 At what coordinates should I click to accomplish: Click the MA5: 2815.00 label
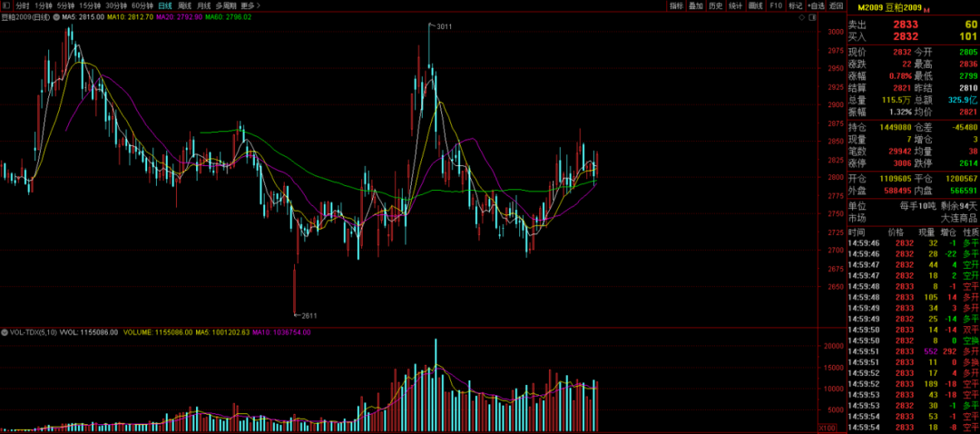83,17
